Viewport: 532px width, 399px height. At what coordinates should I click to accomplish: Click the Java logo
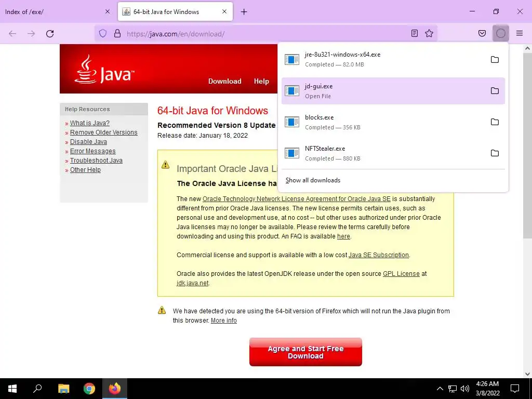(x=104, y=70)
